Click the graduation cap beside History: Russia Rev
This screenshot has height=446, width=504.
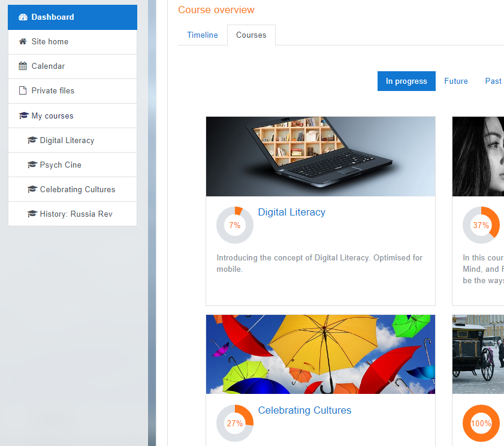coord(32,214)
